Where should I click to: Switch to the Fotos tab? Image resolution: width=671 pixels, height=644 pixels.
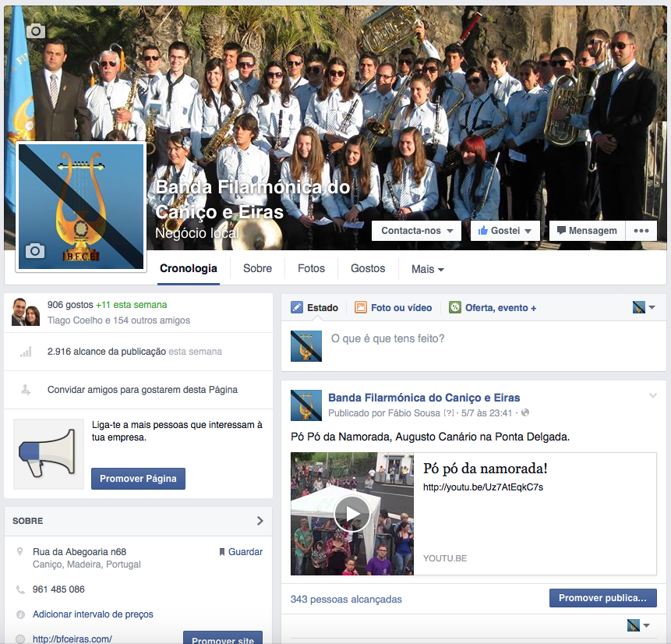[x=311, y=268]
